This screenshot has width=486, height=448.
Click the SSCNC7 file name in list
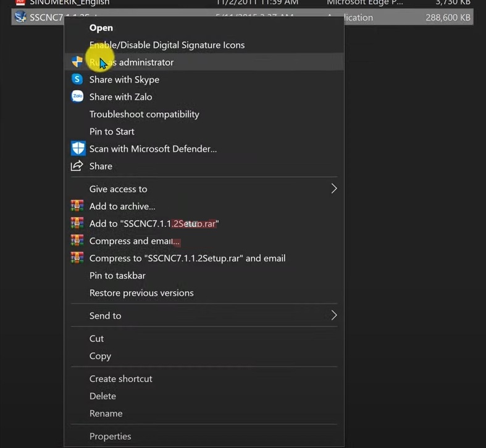tap(46, 17)
